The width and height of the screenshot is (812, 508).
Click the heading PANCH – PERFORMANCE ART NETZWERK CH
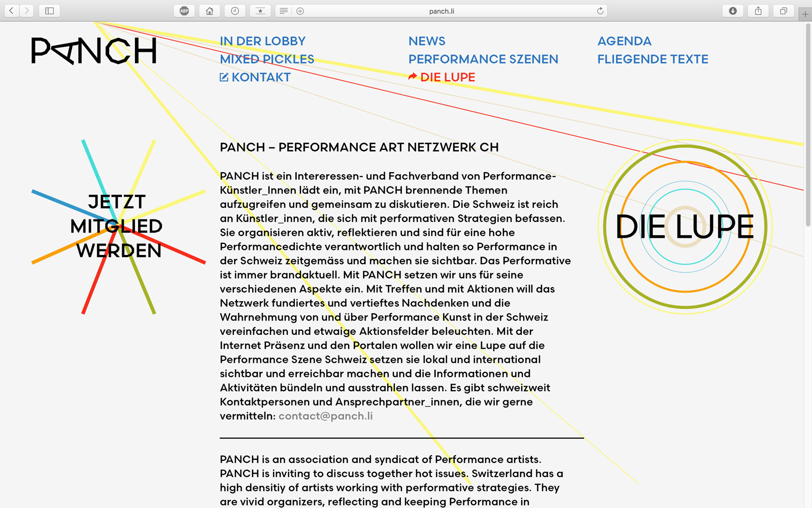(x=359, y=147)
